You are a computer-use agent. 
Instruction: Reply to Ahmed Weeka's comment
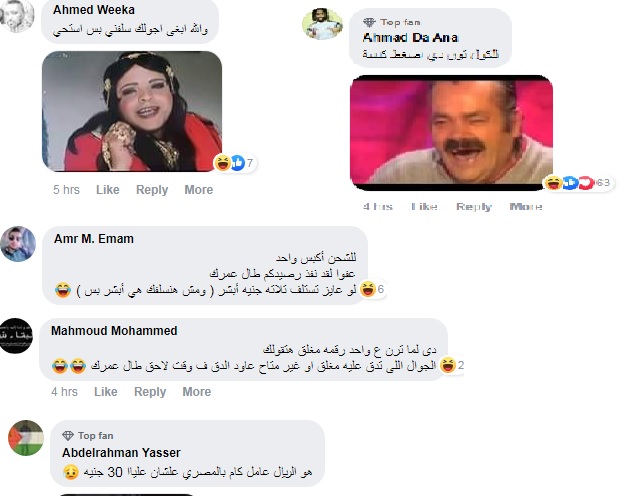152,190
